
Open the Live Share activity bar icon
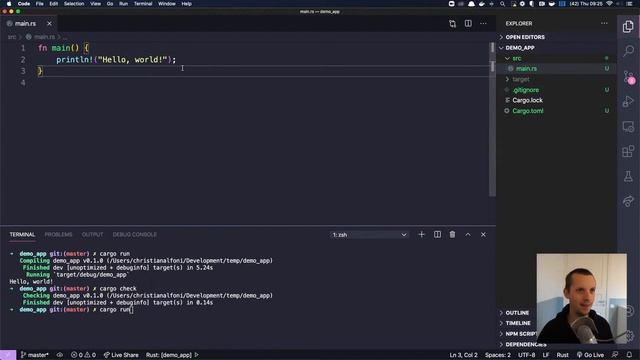tap(628, 201)
